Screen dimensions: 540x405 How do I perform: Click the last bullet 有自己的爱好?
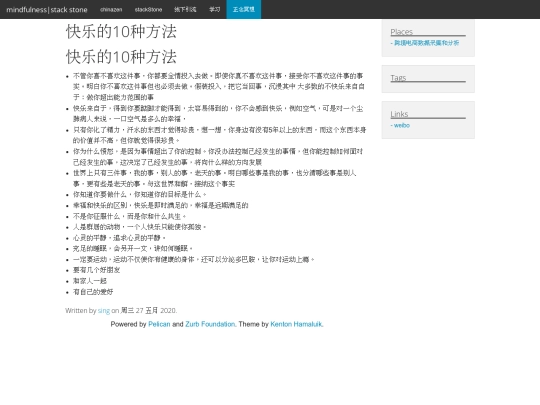(93, 292)
